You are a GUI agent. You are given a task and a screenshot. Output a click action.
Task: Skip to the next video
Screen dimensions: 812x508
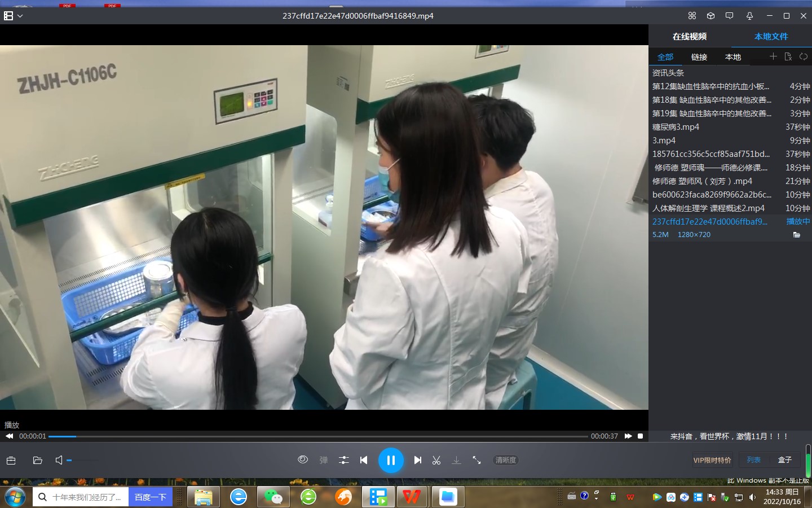417,460
